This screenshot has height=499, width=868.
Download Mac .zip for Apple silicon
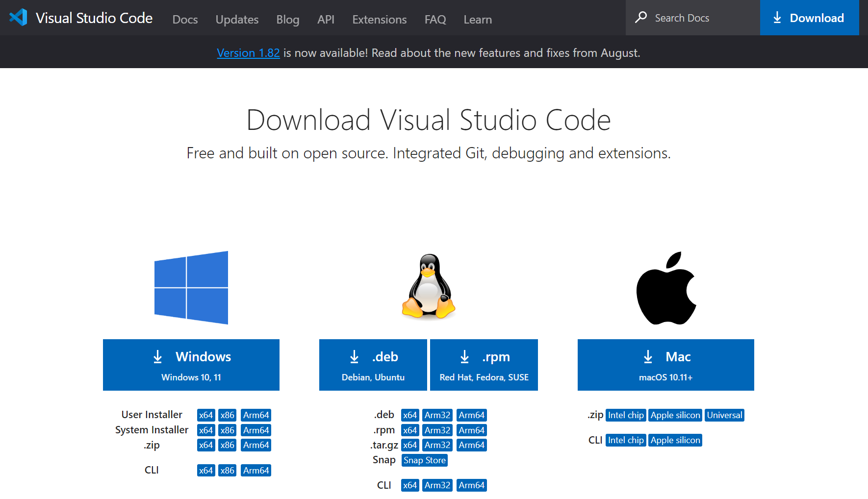tap(675, 415)
